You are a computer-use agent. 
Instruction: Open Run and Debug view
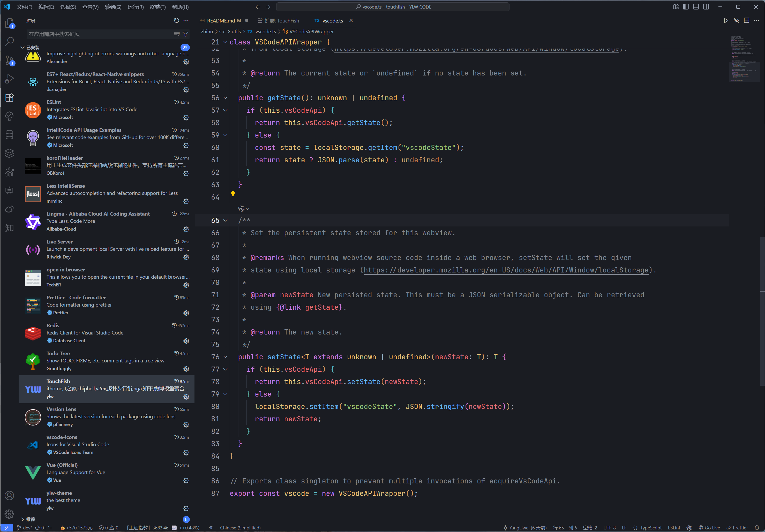[x=9, y=79]
